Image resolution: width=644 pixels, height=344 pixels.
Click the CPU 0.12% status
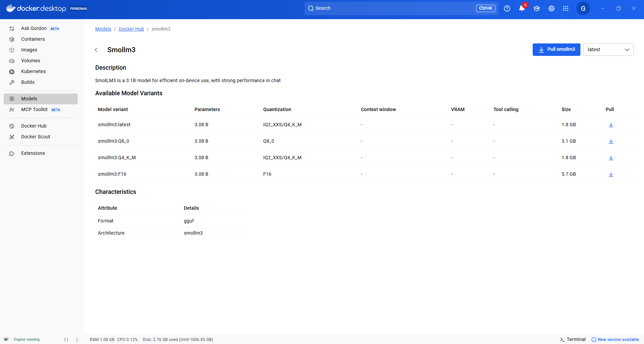coord(128,340)
